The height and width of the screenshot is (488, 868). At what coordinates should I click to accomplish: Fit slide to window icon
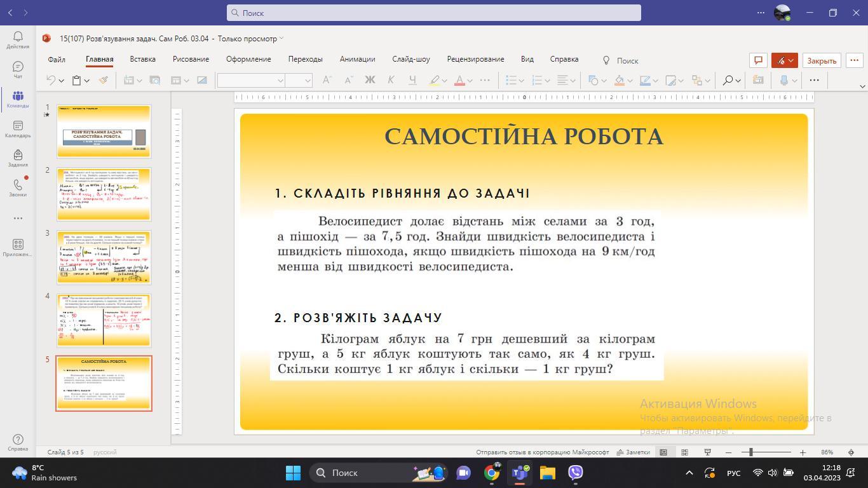click(851, 452)
